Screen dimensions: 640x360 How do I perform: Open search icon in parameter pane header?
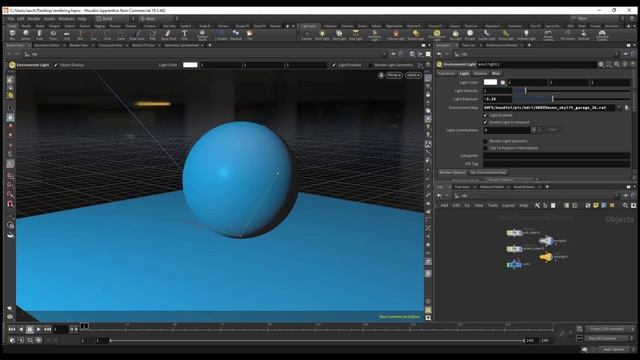point(617,64)
